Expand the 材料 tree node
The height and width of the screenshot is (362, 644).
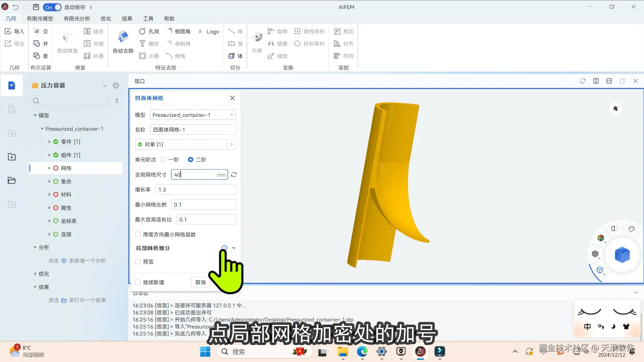coord(49,194)
